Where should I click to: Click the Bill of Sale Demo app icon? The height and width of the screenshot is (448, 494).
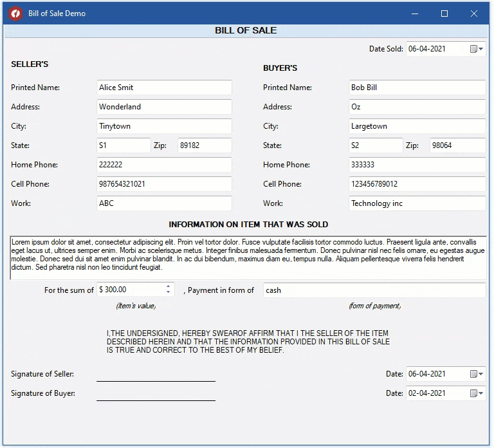click(15, 14)
